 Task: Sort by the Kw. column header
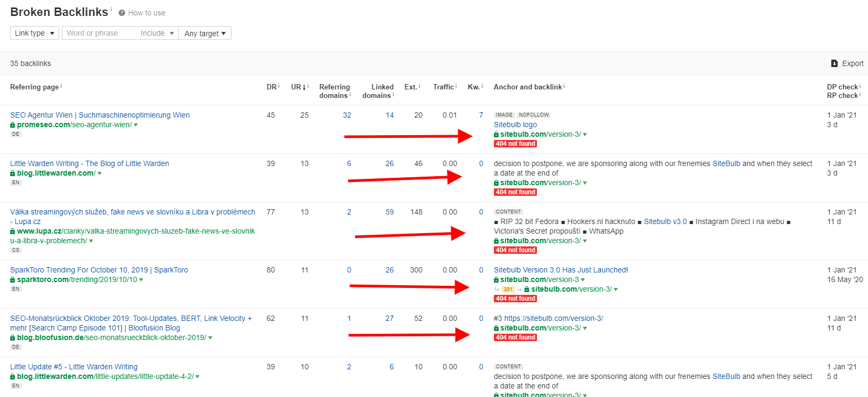pos(474,87)
